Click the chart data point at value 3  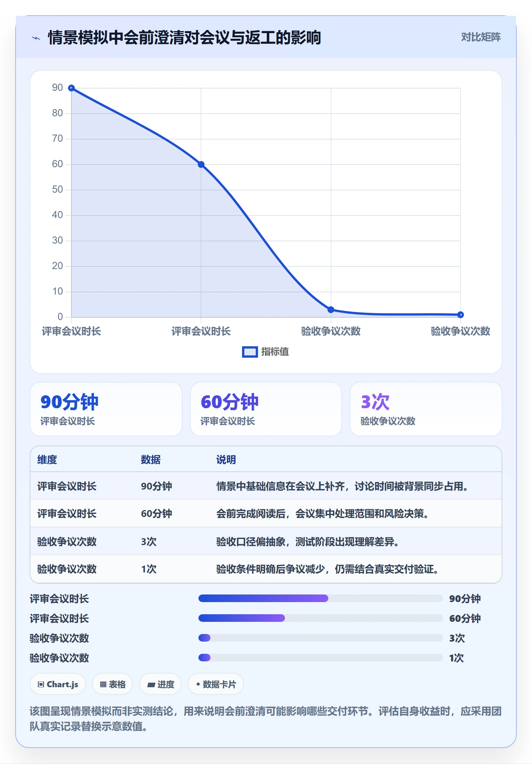[331, 310]
